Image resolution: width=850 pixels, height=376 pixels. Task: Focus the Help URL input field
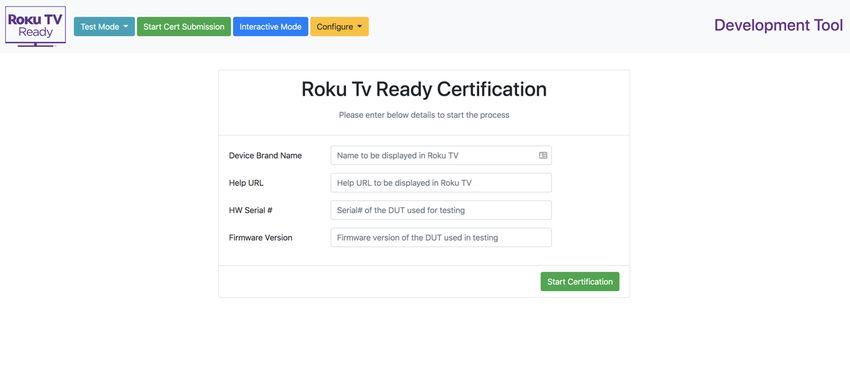[x=441, y=183]
